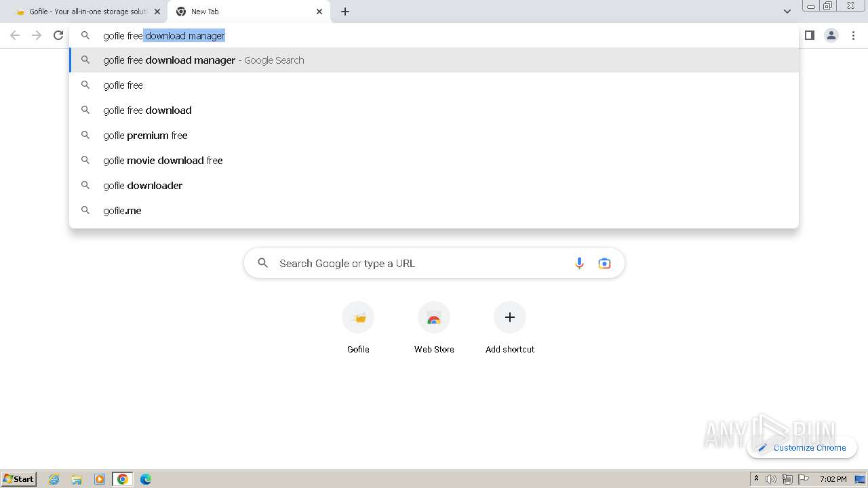Close the Gofile tab

coord(157,12)
